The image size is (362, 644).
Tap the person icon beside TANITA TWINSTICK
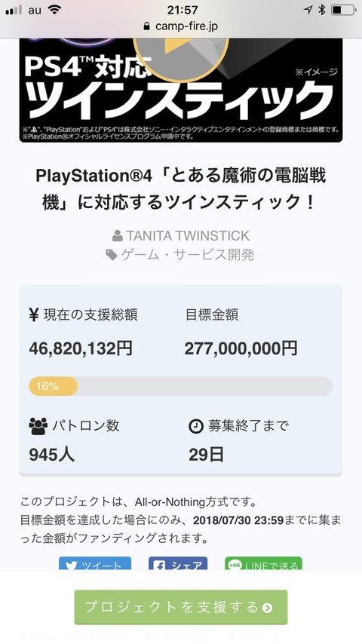pyautogui.click(x=118, y=236)
